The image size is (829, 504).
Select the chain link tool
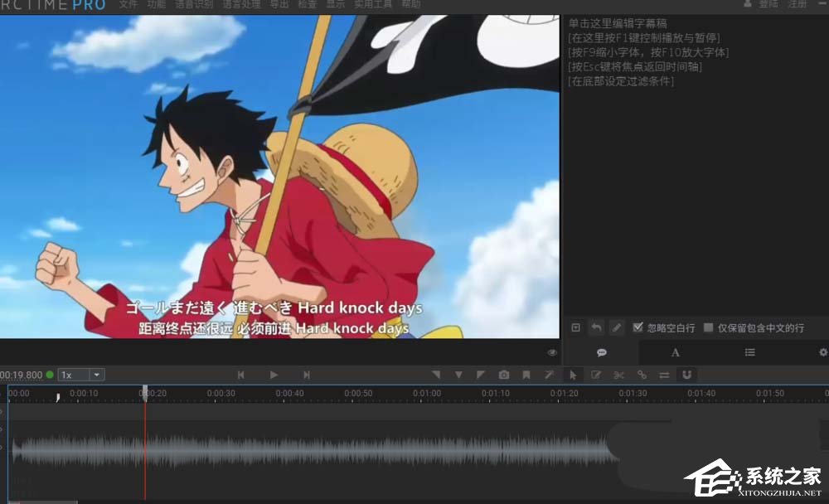(x=642, y=375)
